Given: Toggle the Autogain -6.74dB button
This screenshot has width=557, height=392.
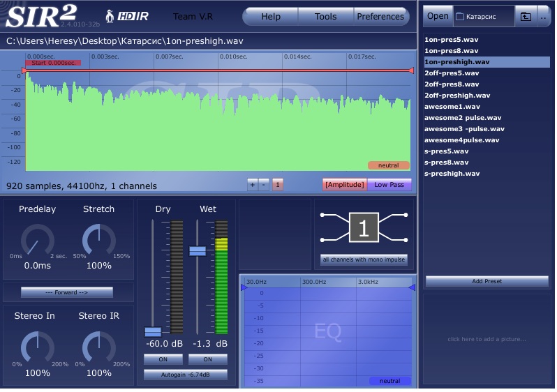Looking at the screenshot, I should (x=186, y=375).
